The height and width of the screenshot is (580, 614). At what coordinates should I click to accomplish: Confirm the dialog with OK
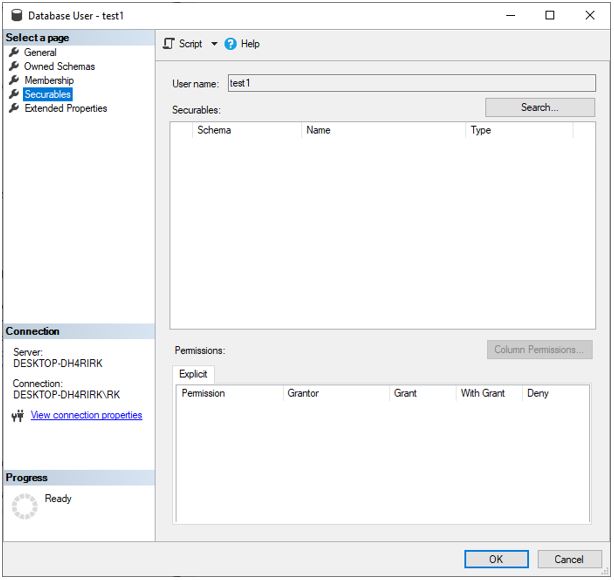click(x=496, y=559)
